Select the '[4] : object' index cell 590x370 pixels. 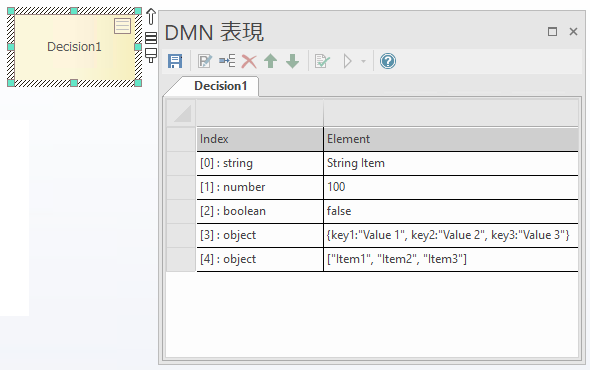tap(260, 259)
